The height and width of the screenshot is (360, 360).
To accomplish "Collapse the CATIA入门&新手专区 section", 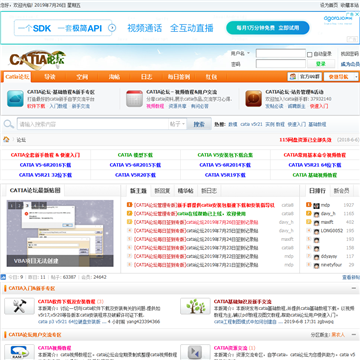I will pos(354,288).
